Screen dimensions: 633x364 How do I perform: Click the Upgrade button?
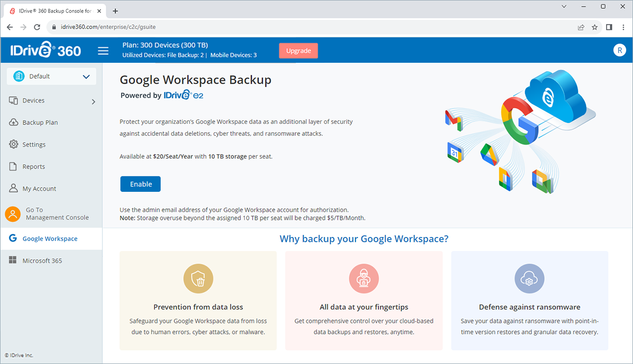tap(298, 50)
